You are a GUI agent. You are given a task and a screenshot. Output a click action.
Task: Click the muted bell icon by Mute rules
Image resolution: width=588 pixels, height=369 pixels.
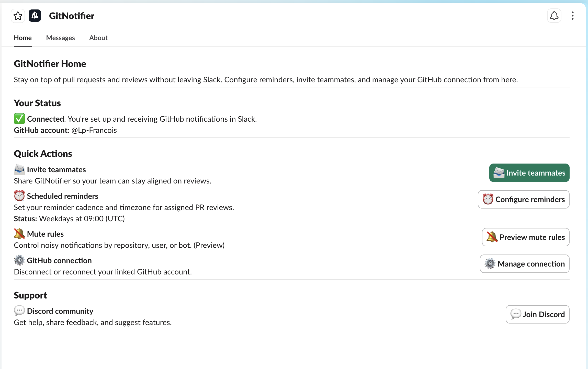19,234
